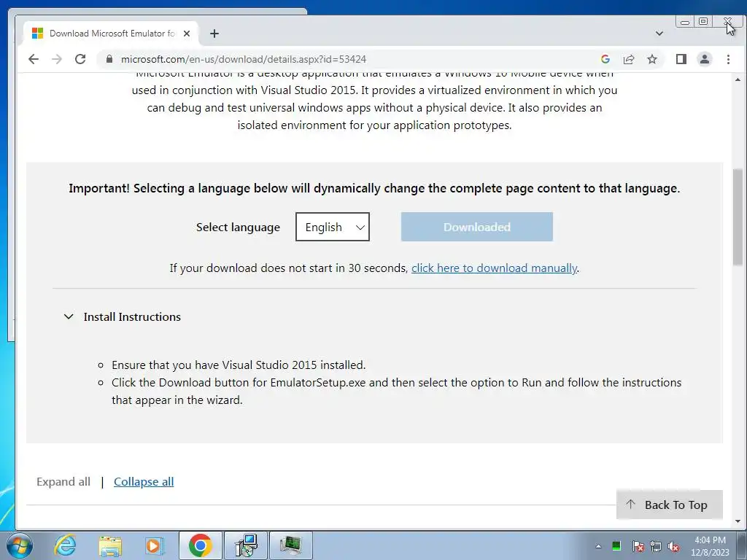The image size is (747, 560).
Task: Collapse the Install Instructions section
Action: point(123,316)
